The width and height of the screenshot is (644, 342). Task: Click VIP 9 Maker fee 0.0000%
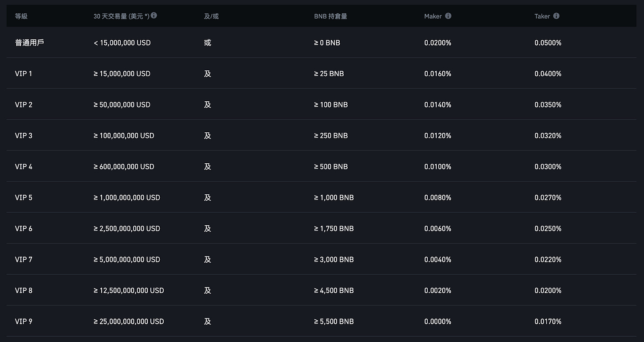pos(437,322)
